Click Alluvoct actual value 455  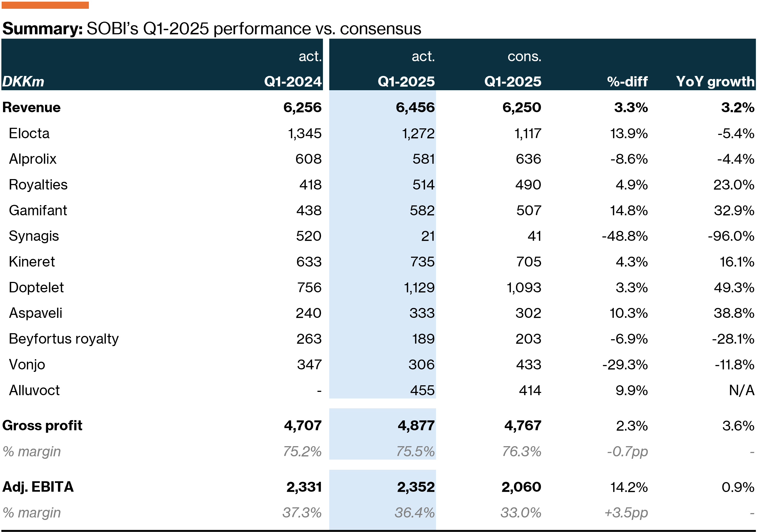(x=422, y=390)
